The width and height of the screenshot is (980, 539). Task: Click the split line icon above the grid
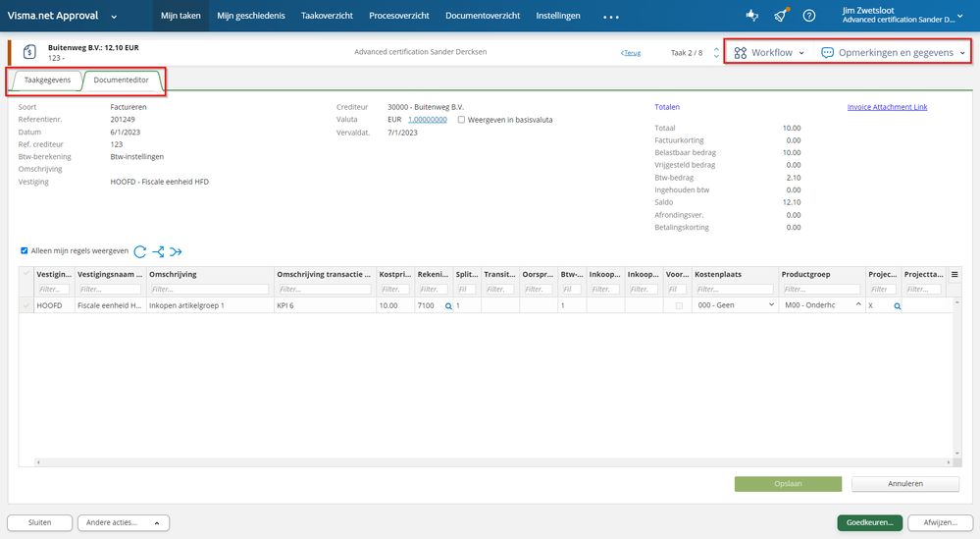click(158, 251)
